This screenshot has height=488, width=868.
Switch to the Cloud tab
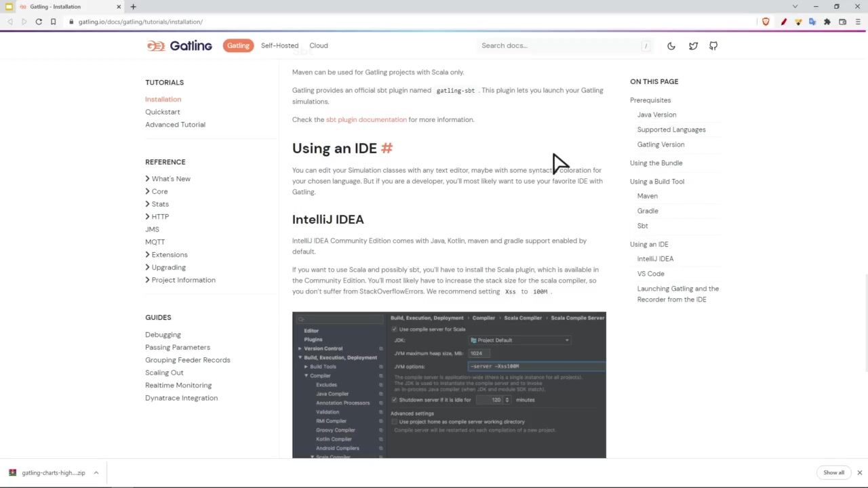click(319, 45)
